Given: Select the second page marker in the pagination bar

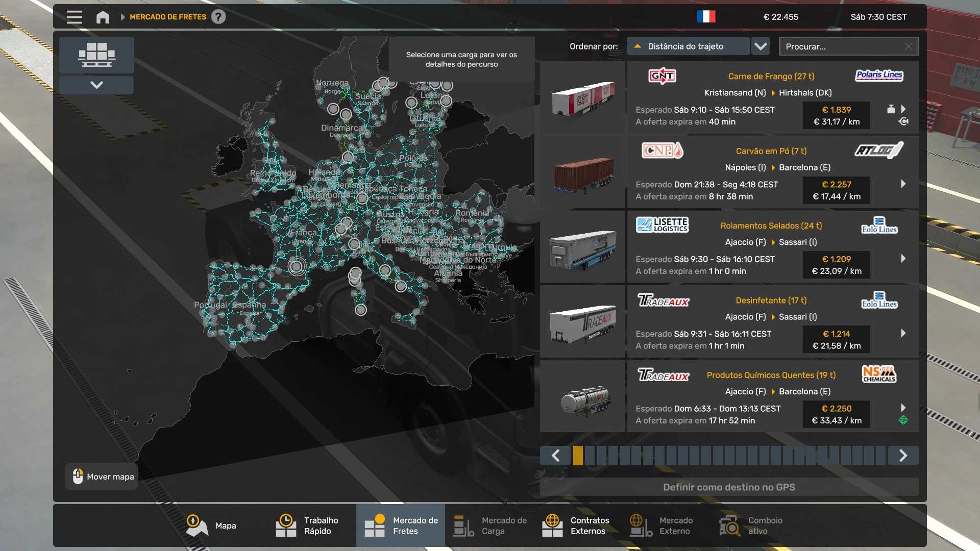Looking at the screenshot, I should coord(590,455).
